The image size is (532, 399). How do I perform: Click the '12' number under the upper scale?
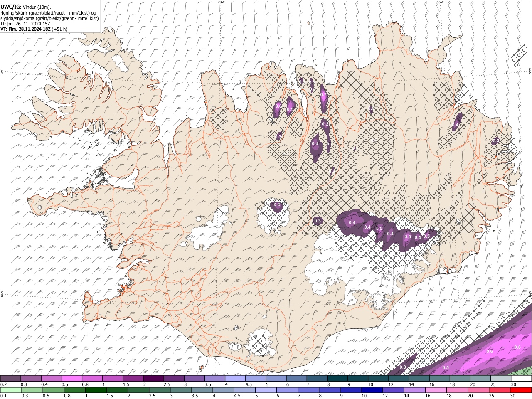coord(391,385)
